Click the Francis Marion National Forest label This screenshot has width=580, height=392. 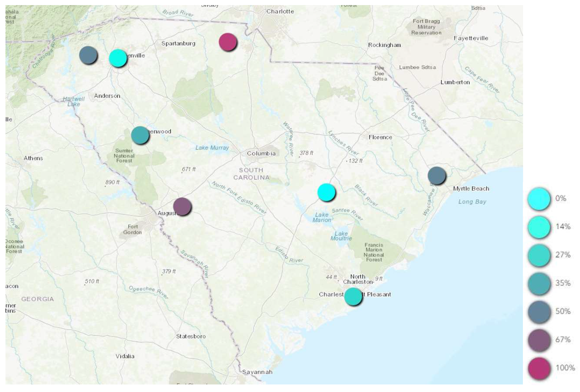tap(374, 252)
